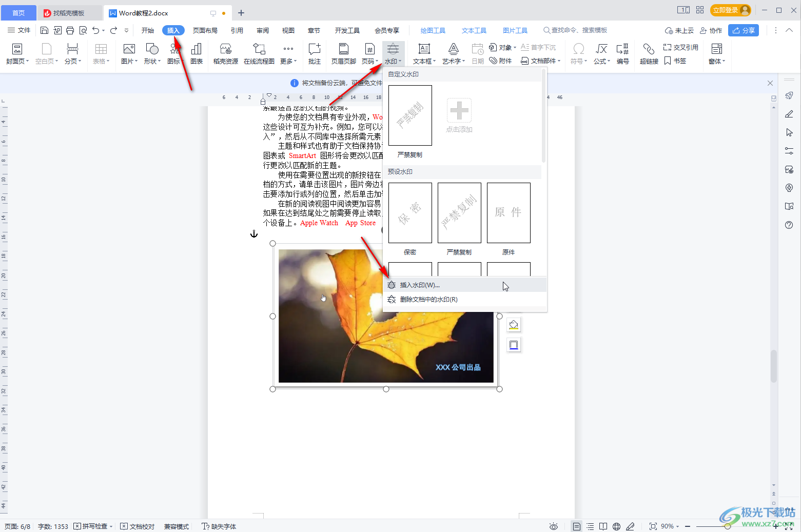Select the 原件 preset watermark thumbnail
Screen dimensions: 801x532
point(509,213)
